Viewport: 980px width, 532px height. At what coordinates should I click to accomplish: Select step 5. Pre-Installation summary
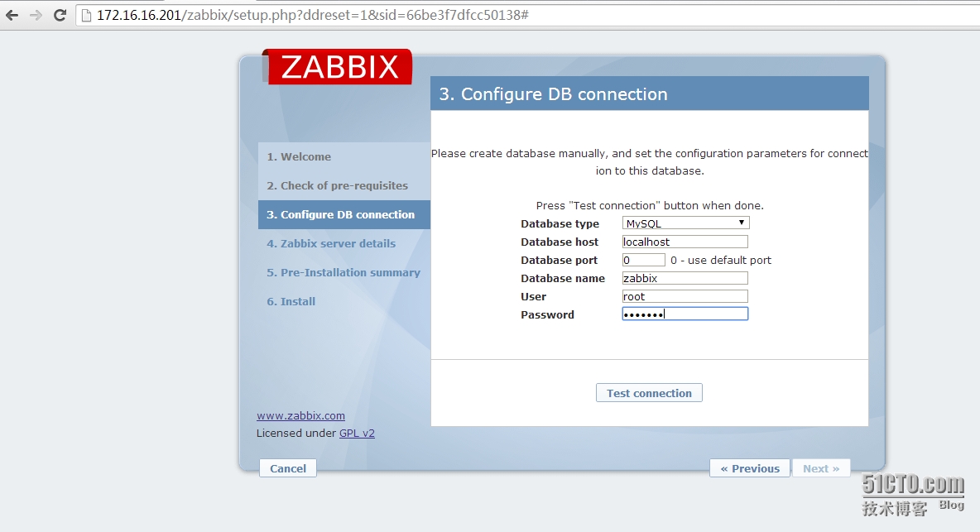pos(344,272)
